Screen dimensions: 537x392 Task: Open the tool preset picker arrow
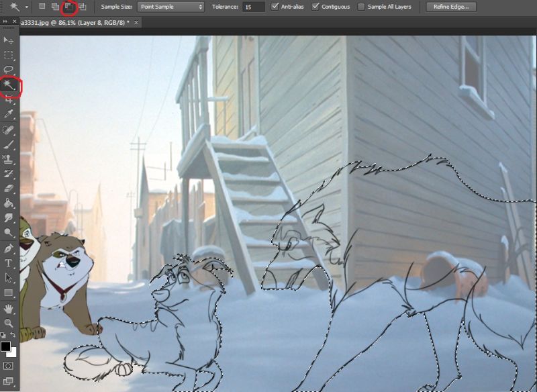[x=26, y=7]
